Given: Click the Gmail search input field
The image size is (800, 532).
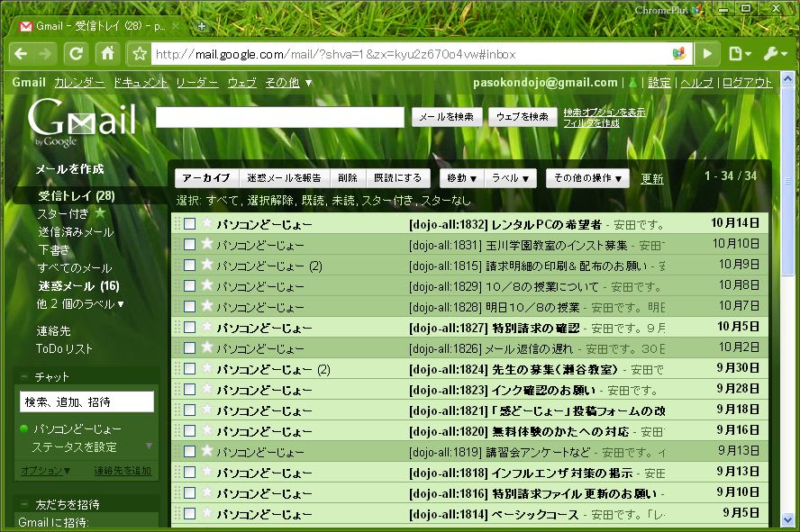Looking at the screenshot, I should point(279,117).
